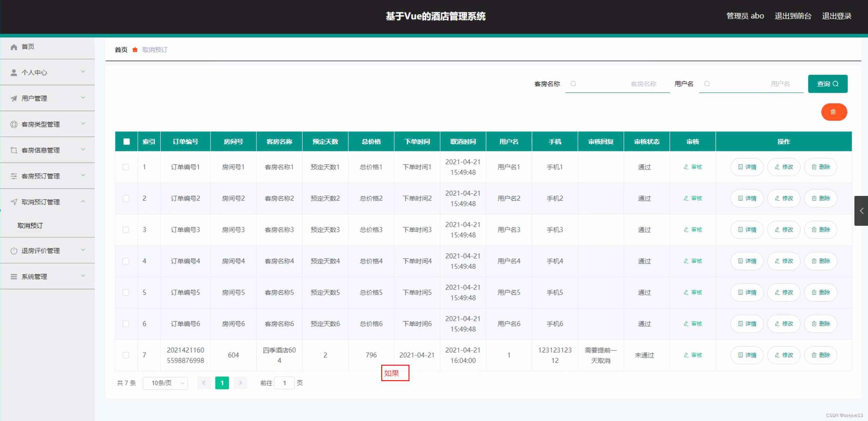This screenshot has height=421, width=868.
Task: Click the 前往 page number input box
Action: tap(284, 383)
